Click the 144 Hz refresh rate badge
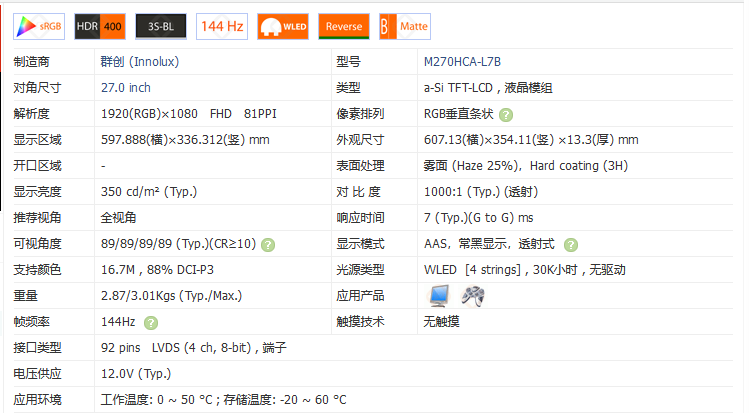 (221, 26)
